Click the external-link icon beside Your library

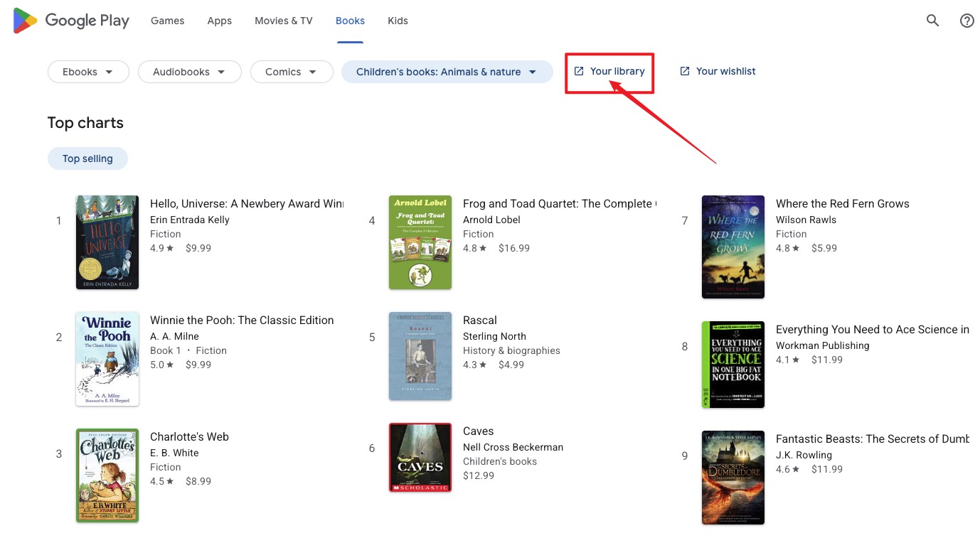tap(579, 71)
